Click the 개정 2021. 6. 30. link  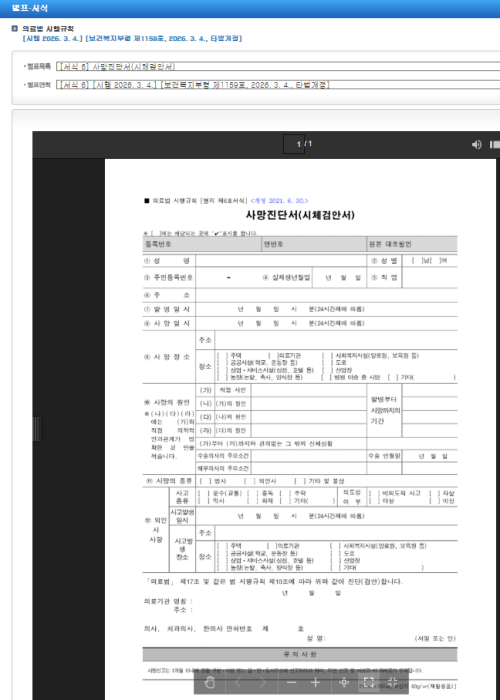[279, 201]
